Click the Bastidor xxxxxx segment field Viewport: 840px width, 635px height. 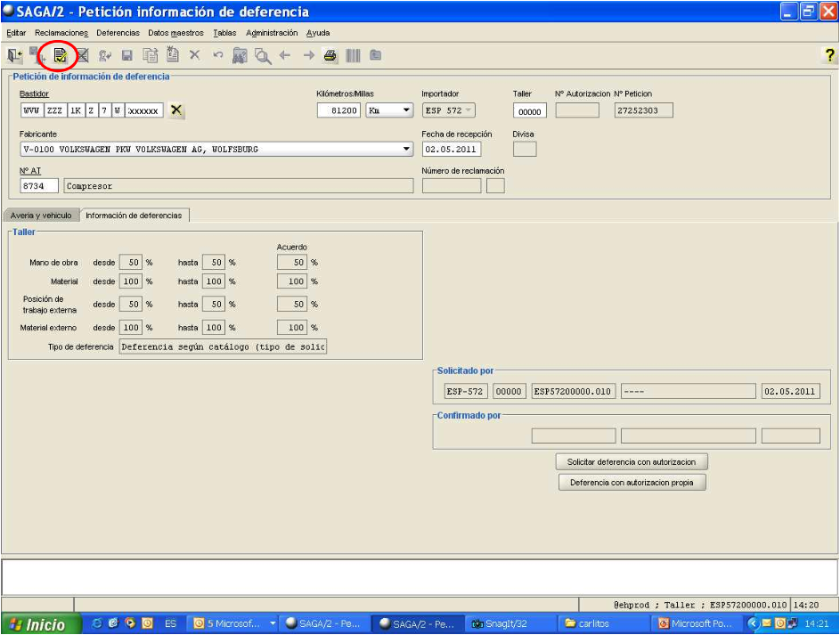click(x=144, y=110)
